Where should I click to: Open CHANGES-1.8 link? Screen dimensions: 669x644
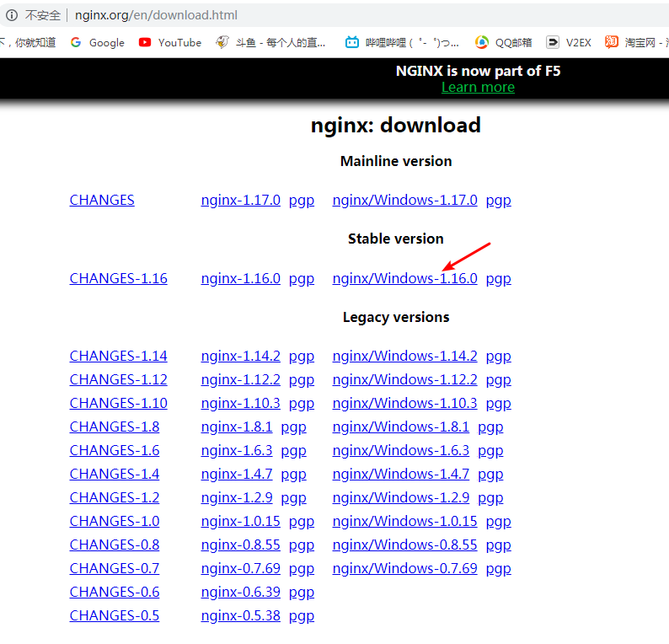115,427
